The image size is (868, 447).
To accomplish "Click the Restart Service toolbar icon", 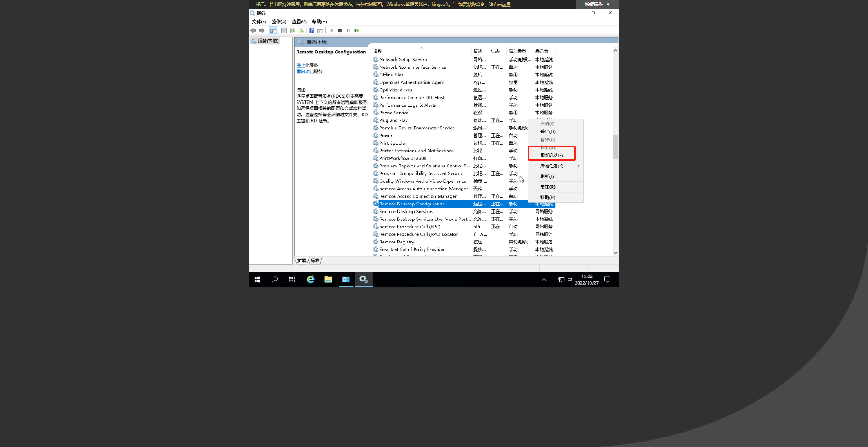I will coord(357,31).
